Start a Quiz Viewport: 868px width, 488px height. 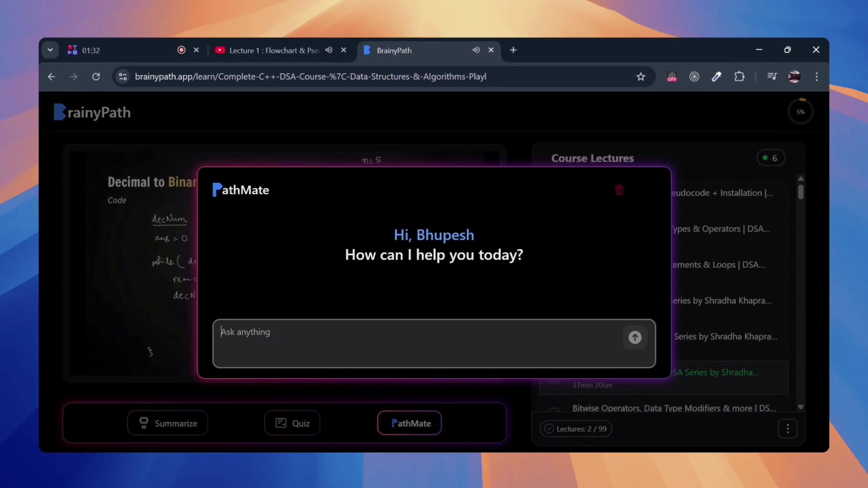pyautogui.click(x=292, y=423)
